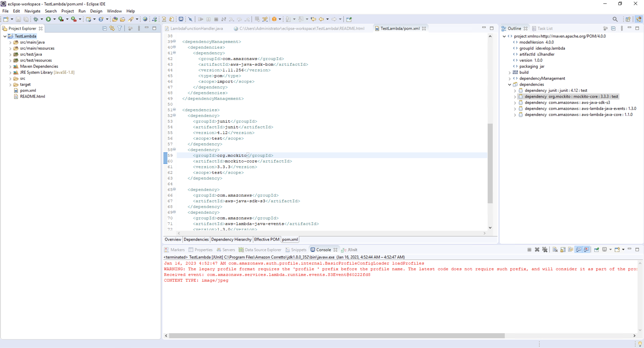The image size is (644, 348).
Task: Click the Last Edit Location icon
Action: click(313, 19)
